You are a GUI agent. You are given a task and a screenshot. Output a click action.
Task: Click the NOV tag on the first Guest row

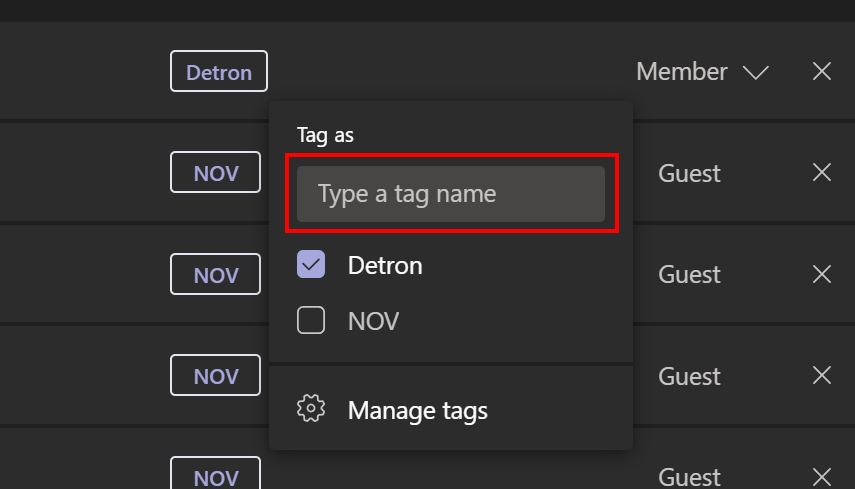(x=215, y=172)
